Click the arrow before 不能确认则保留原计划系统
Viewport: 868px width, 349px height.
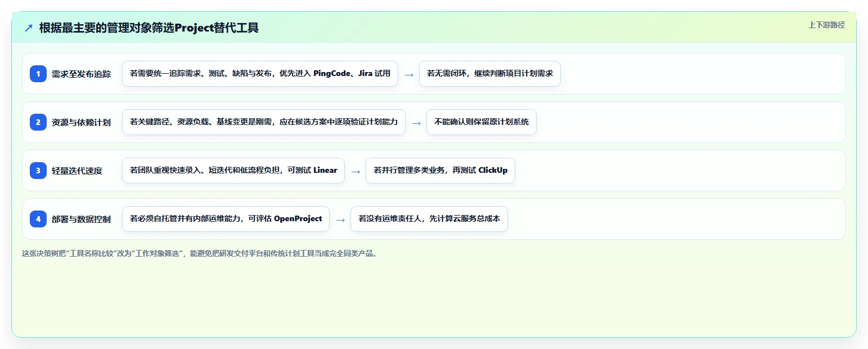tap(416, 123)
